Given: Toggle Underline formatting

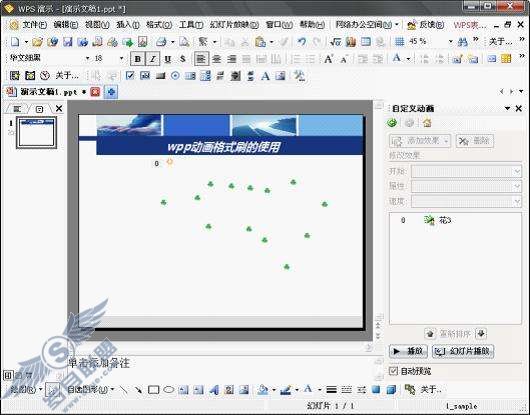Looking at the screenshot, I should click(168, 59).
